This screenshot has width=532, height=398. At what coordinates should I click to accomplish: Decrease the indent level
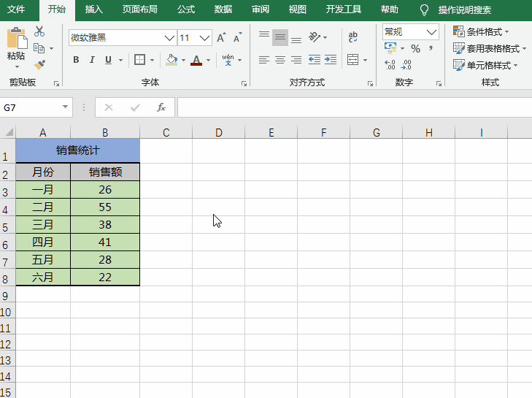click(315, 60)
